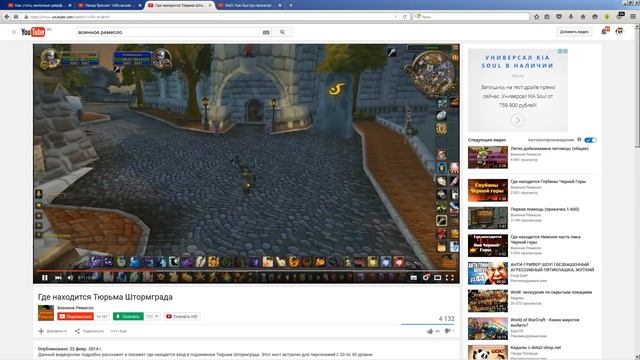The width and height of the screenshot is (640, 360).
Task: Open Первая помощь (прокачка 1-600) thumbnail
Action: (488, 218)
